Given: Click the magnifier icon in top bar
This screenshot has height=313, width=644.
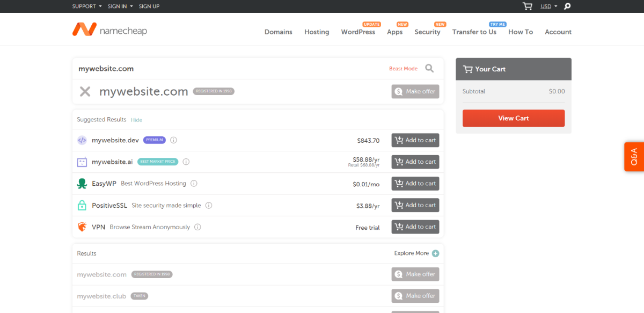Looking at the screenshot, I should (x=567, y=6).
